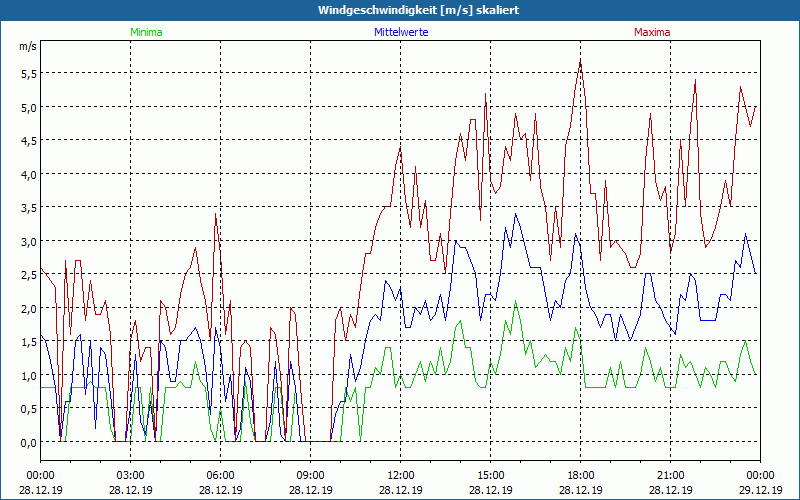Viewport: 800px width, 500px height.
Task: Click the blue Mittelwerte legend label
Action: 401,32
